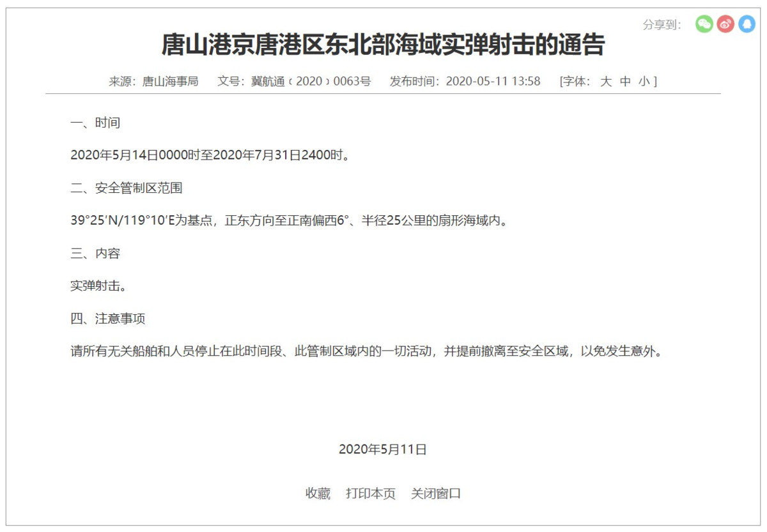
Task: Set font size to 小 (small)
Action: tap(644, 81)
